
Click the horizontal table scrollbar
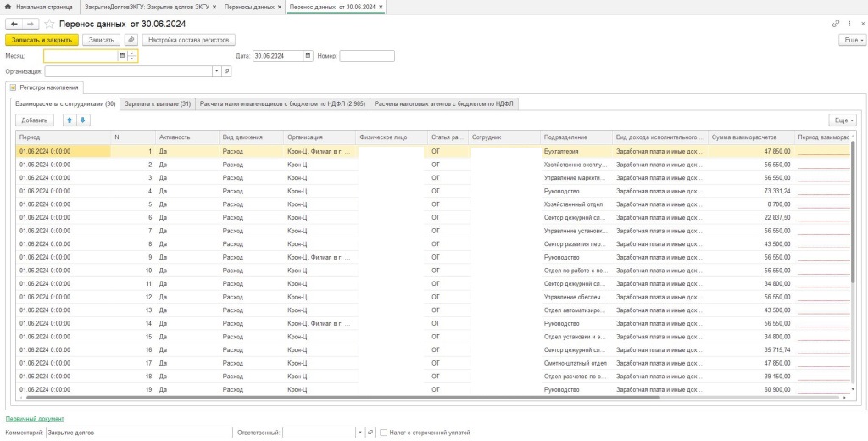343,397
